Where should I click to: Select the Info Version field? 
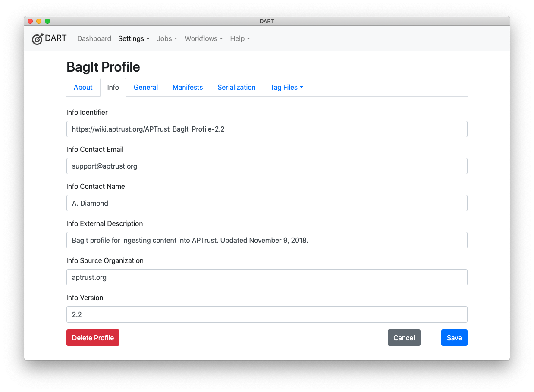[267, 314]
